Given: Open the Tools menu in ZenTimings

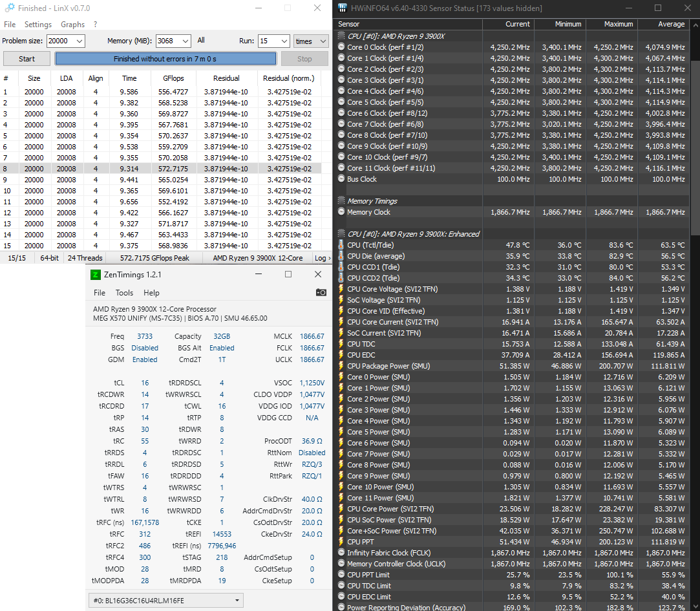Looking at the screenshot, I should coord(124,293).
